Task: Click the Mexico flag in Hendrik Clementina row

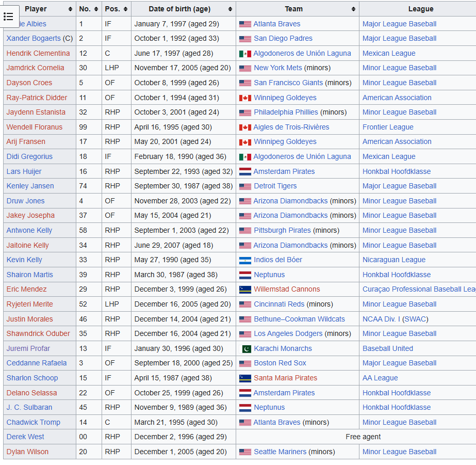Action: pos(245,54)
